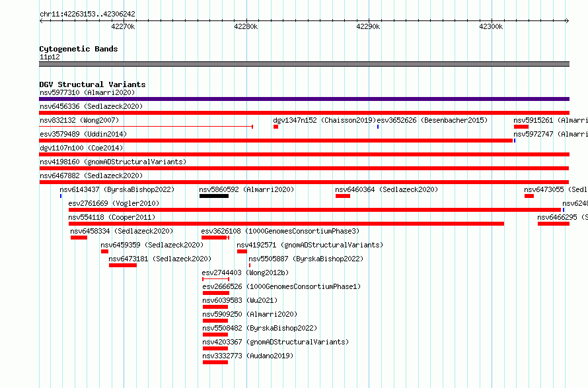This screenshot has height=388, width=588.
Task: Click the nsv5972747 variant label
Action: (x=550, y=134)
